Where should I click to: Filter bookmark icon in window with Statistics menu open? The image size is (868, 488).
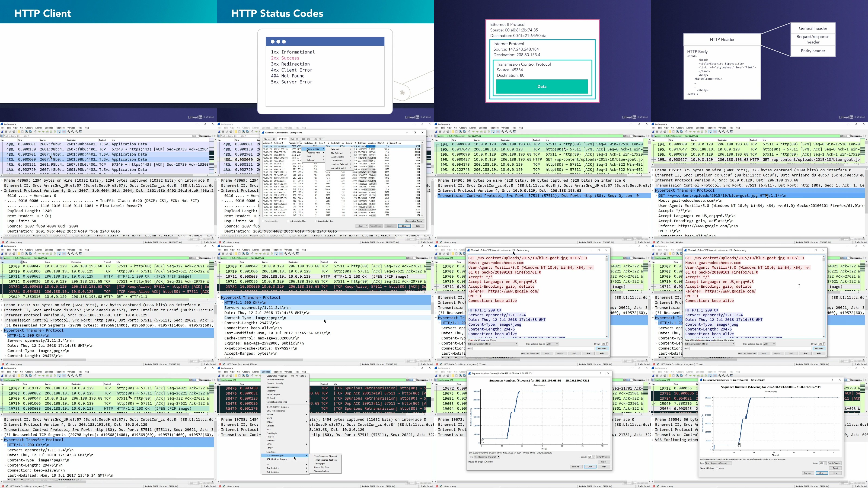tap(219, 380)
